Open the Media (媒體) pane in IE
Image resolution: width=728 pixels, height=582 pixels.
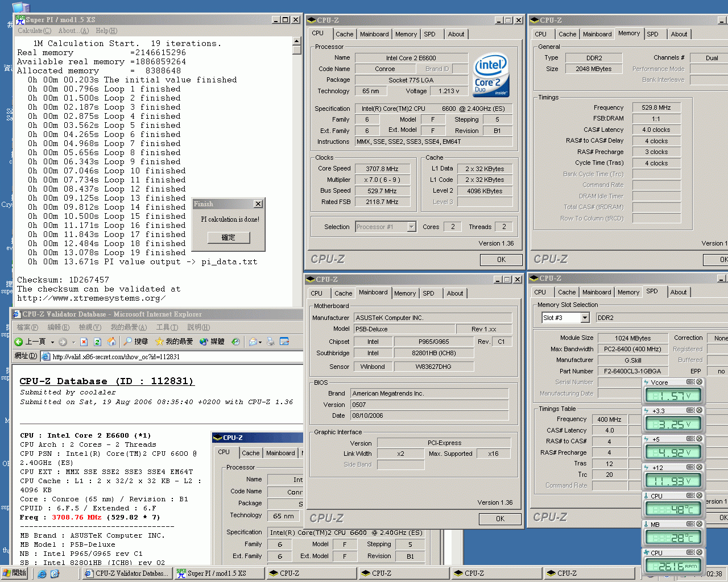pyautogui.click(x=212, y=342)
